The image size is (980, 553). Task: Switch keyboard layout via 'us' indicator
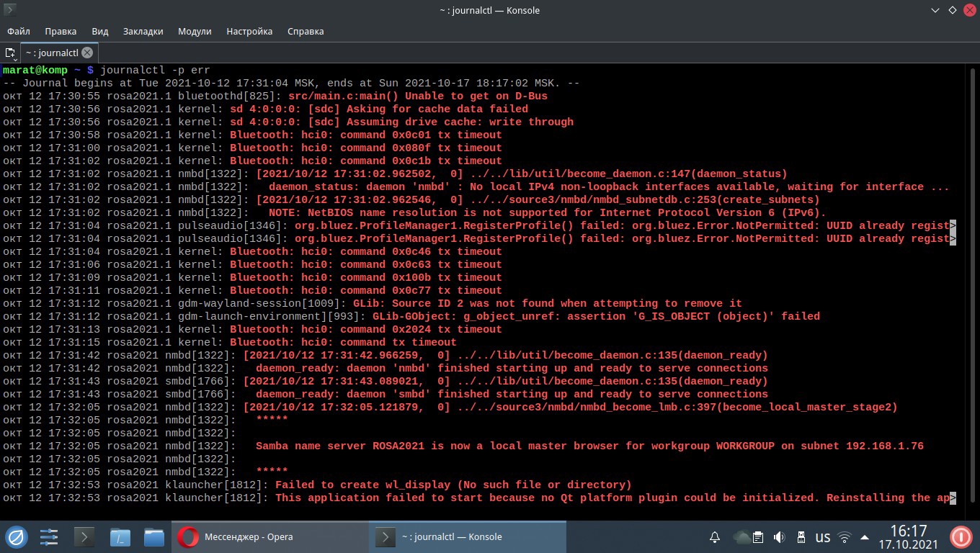822,537
